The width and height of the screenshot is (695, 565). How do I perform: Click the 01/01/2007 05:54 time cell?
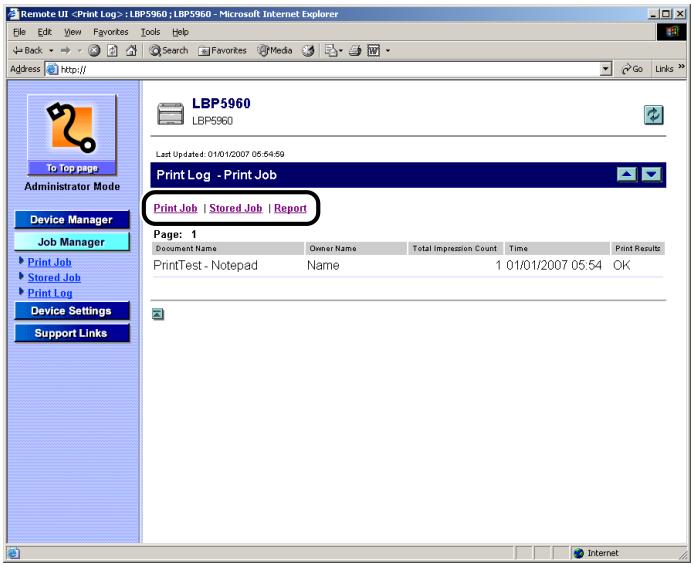pyautogui.click(x=554, y=265)
